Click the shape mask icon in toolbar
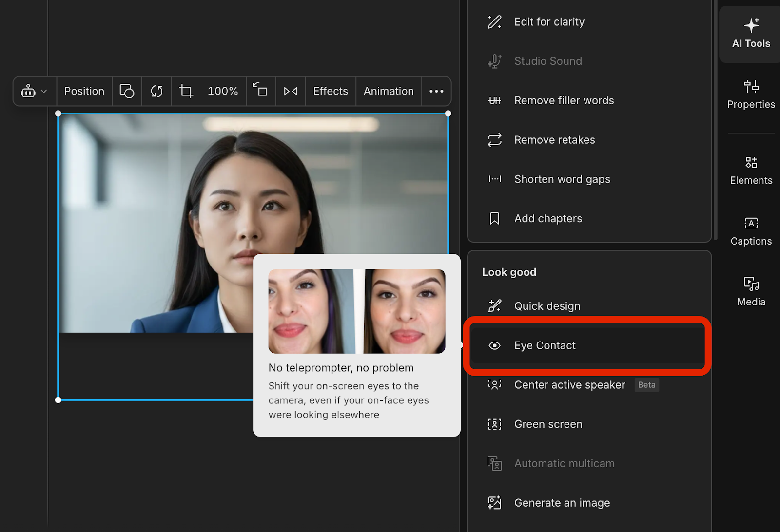This screenshot has height=532, width=780. coord(127,91)
